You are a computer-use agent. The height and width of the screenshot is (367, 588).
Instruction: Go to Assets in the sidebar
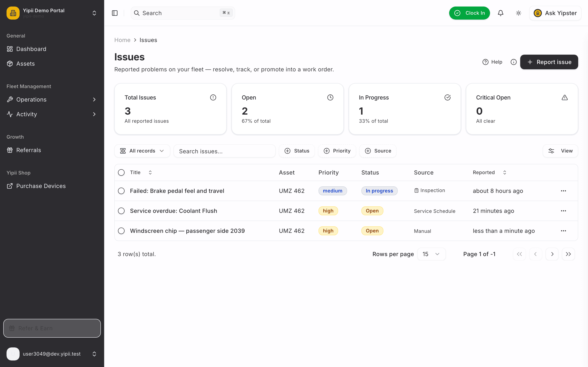pos(52,64)
